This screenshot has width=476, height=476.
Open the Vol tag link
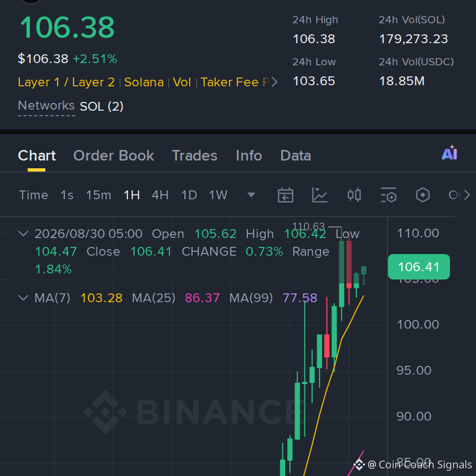click(x=182, y=82)
